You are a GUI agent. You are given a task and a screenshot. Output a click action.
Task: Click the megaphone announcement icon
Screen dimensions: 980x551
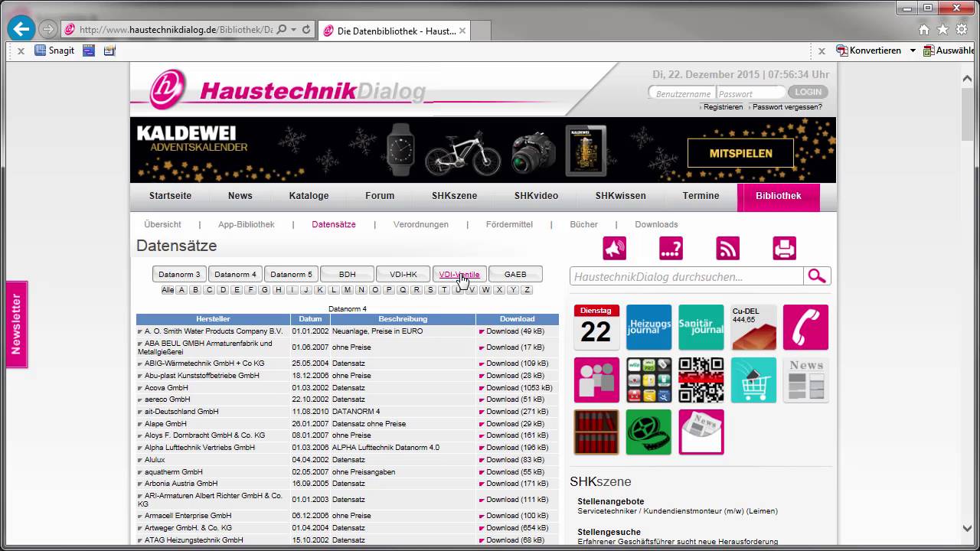[615, 248]
